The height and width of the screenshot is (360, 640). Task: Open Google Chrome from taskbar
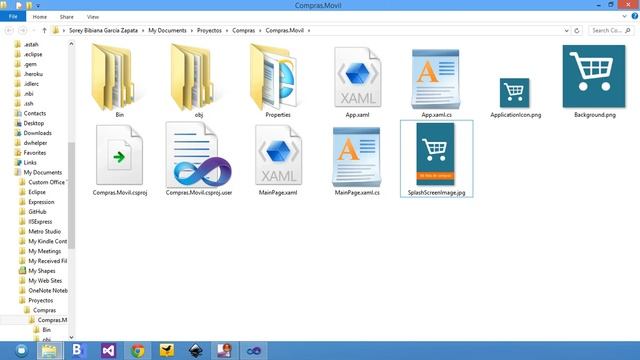(x=138, y=351)
